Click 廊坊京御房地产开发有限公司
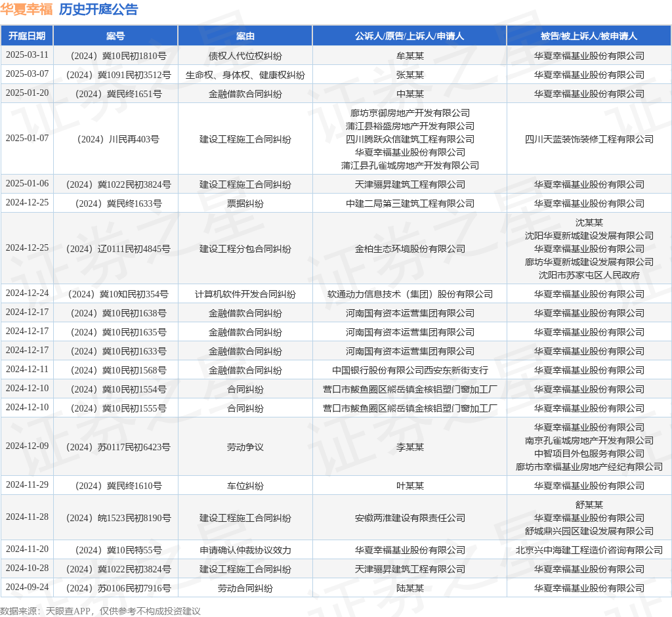 tap(409, 113)
